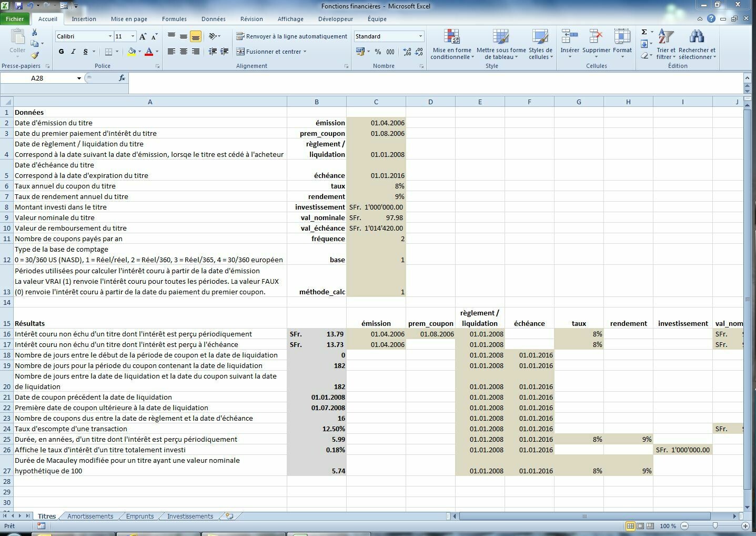The width and height of the screenshot is (756, 536).
Task: Apply thousands separator 000 style
Action: click(390, 52)
